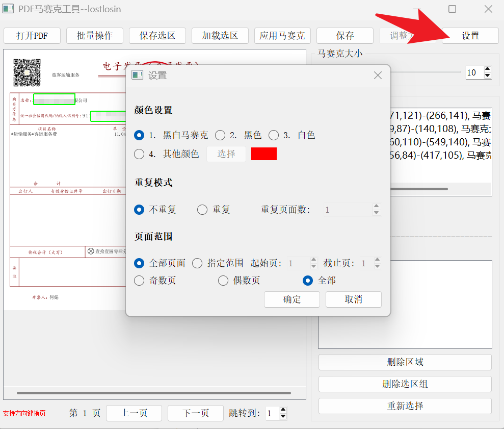Dismiss the dialog using 取消
Image resolution: width=504 pixels, height=429 pixels.
click(353, 299)
